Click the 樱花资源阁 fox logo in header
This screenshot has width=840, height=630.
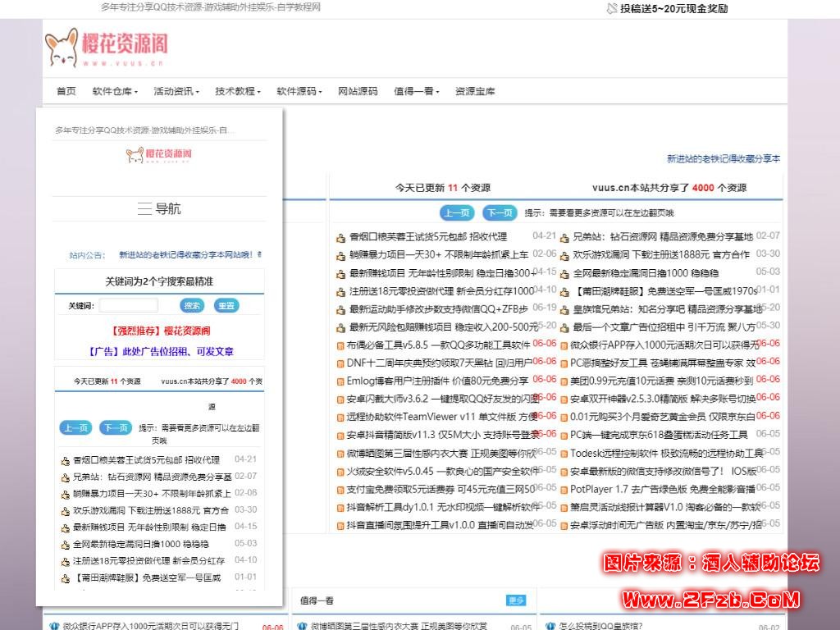[105, 48]
